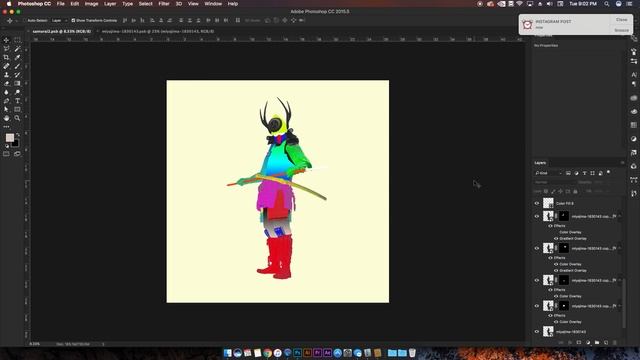The width and height of the screenshot is (640, 360).
Task: Open the Image menu
Action: click(x=91, y=4)
